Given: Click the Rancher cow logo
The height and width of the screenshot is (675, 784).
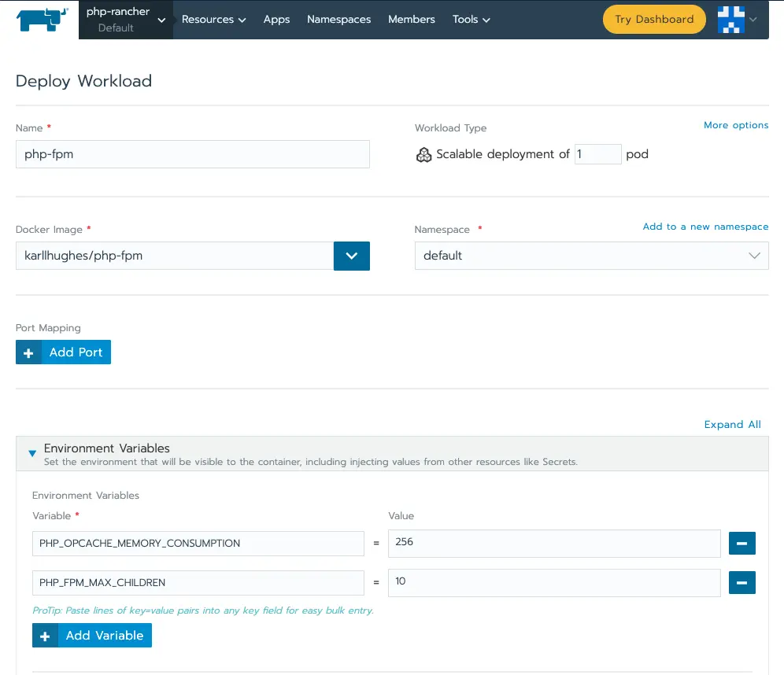Looking at the screenshot, I should (42, 20).
